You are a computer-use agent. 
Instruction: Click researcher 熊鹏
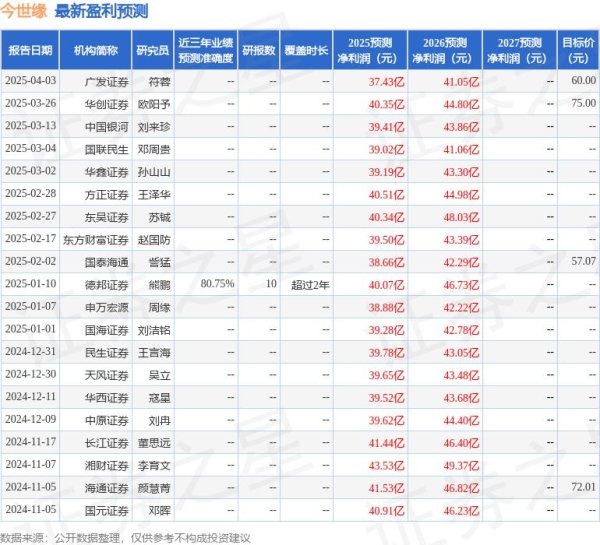pyautogui.click(x=159, y=285)
